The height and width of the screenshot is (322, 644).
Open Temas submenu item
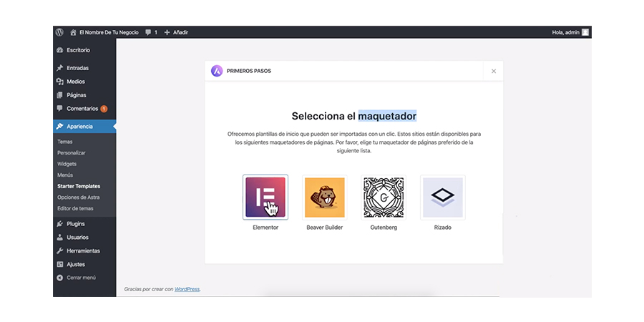[x=65, y=142]
